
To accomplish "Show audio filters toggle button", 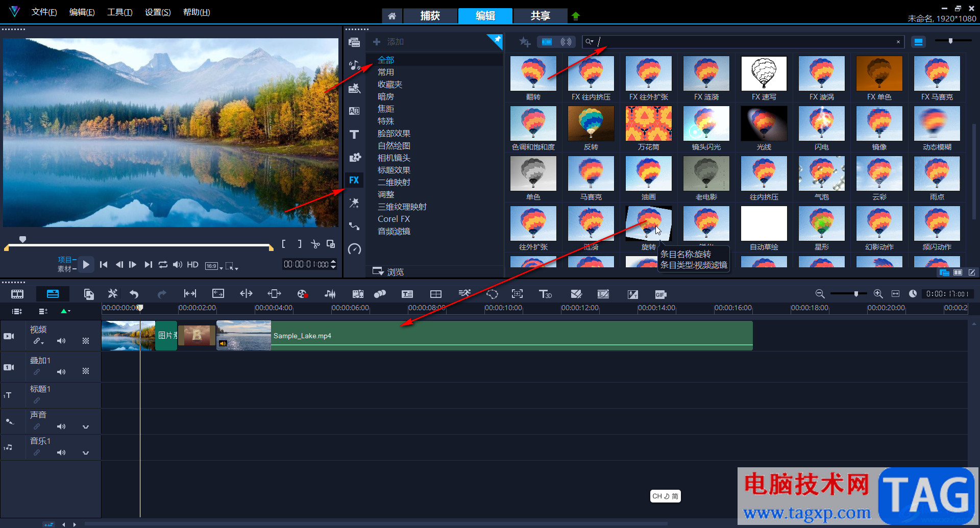I will 566,42.
